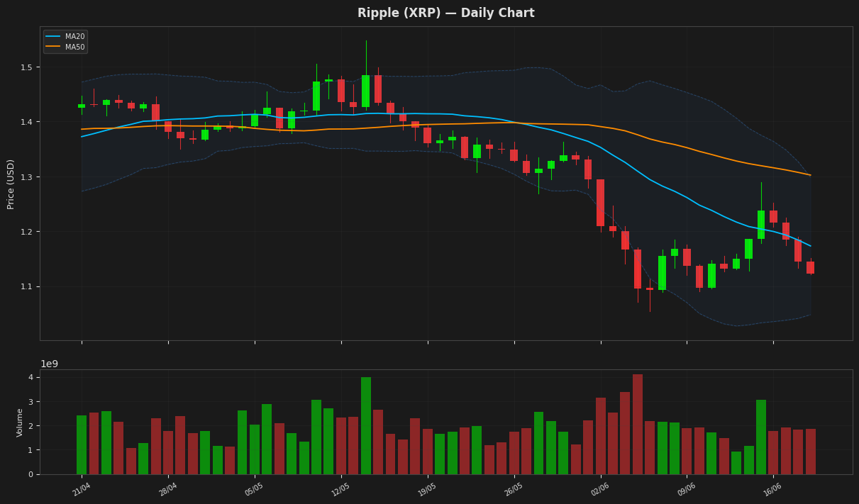Click the 12/05 date label
859x504 pixels.
[341, 489]
